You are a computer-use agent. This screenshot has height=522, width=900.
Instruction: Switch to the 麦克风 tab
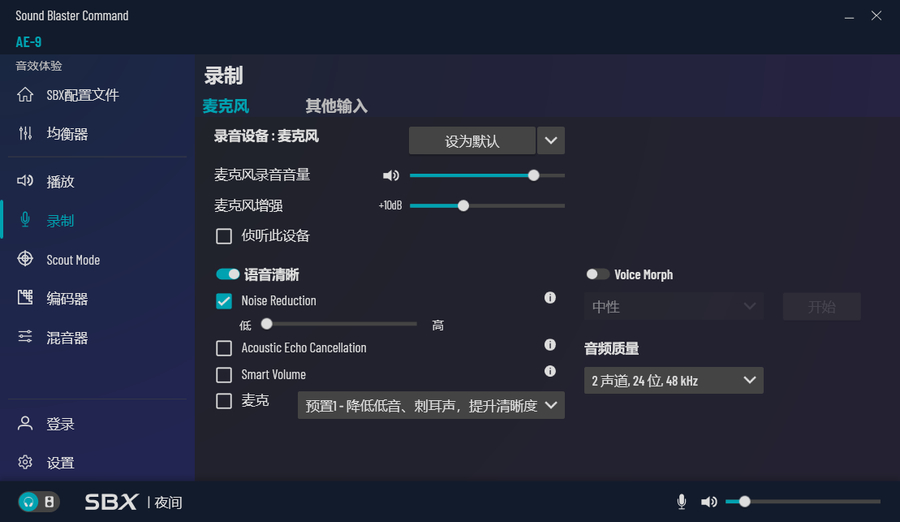tap(226, 106)
